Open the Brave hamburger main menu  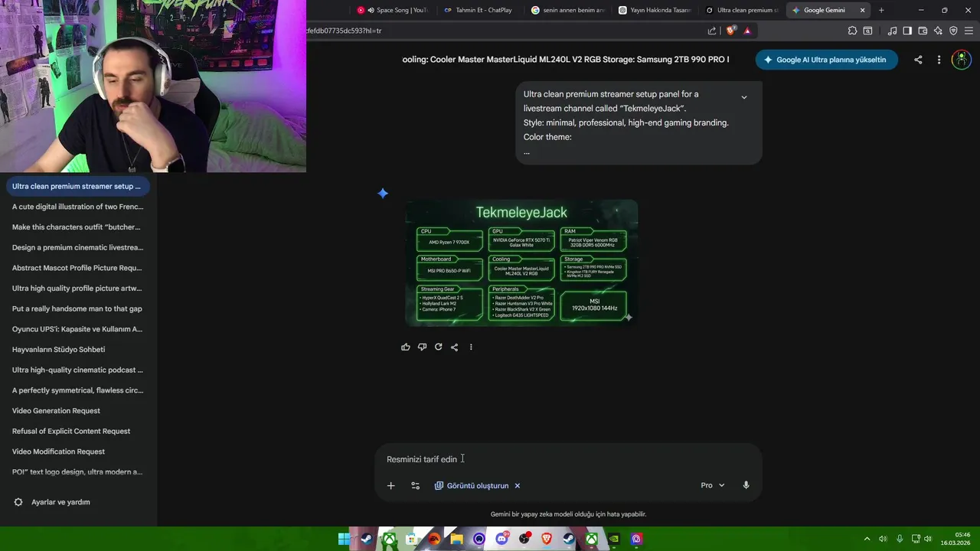[x=969, y=31]
